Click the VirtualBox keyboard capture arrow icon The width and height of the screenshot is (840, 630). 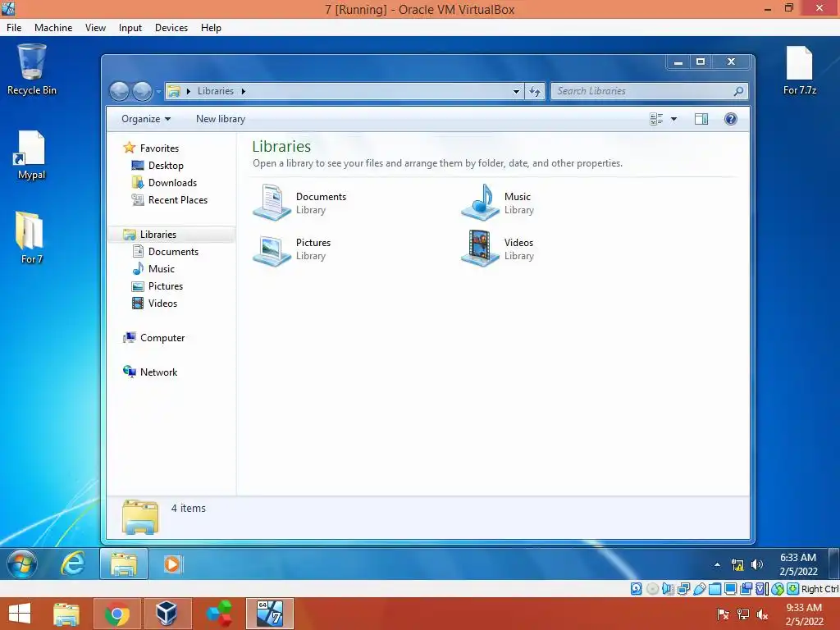[x=793, y=589]
